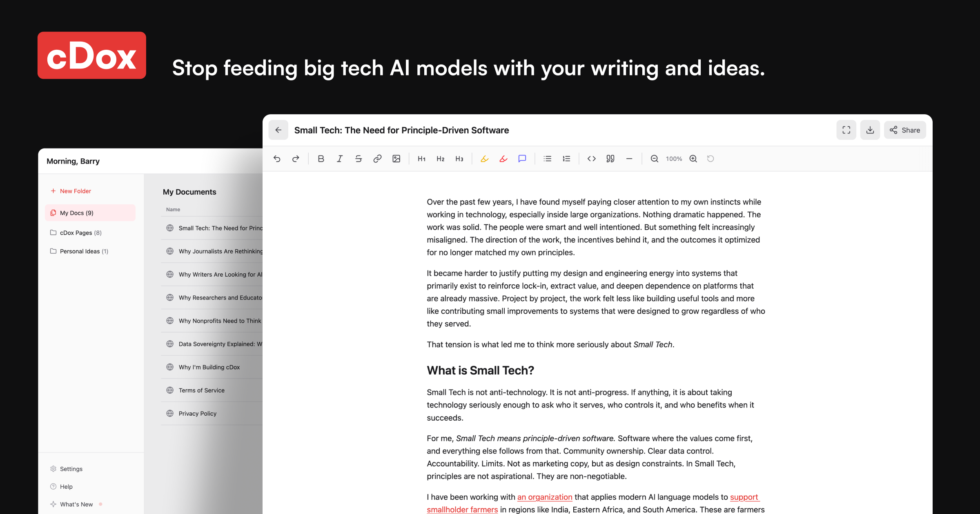
Task: Apply strikethrough to text
Action: [x=358, y=159]
